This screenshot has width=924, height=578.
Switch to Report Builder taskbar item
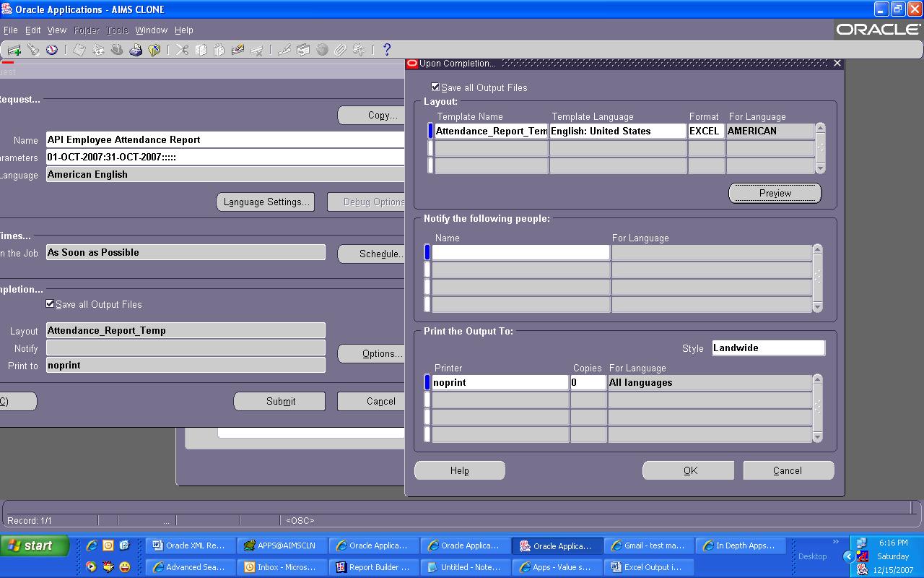(373, 567)
